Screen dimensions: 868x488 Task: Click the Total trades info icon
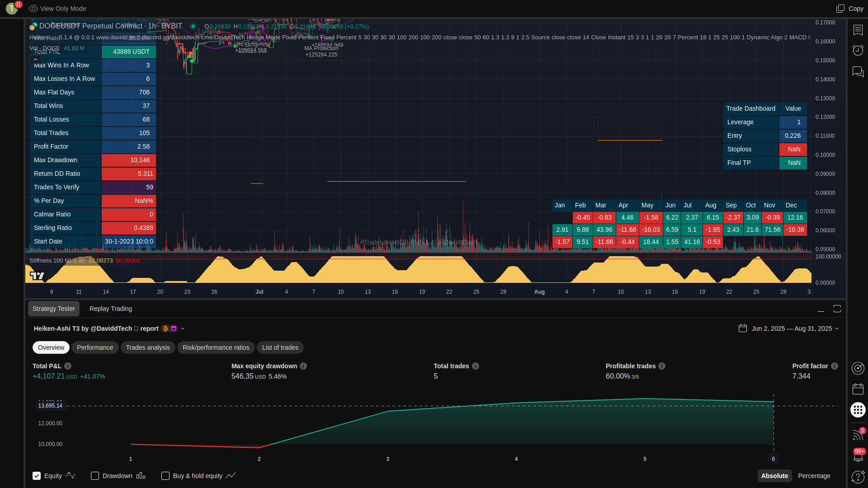pyautogui.click(x=476, y=366)
